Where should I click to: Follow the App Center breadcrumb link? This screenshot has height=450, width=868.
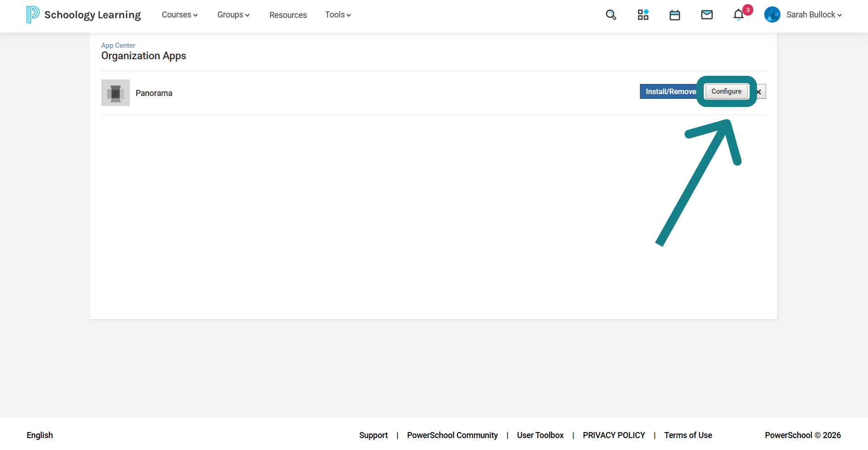pyautogui.click(x=118, y=45)
